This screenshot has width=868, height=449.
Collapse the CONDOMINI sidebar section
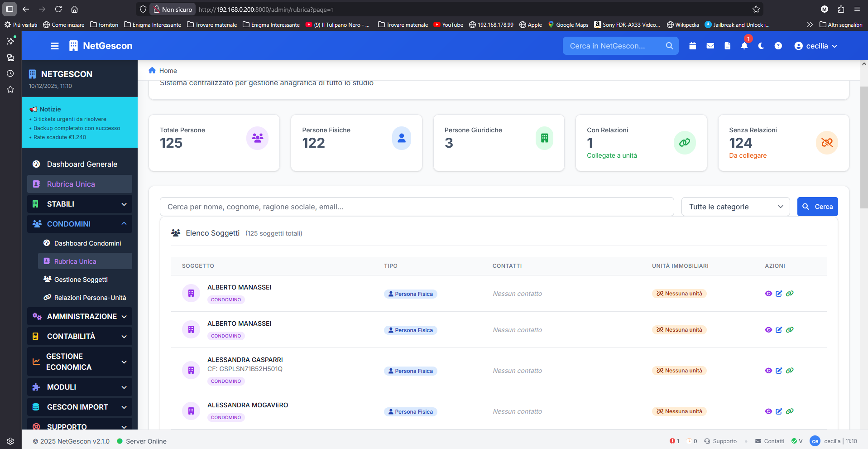tap(80, 224)
